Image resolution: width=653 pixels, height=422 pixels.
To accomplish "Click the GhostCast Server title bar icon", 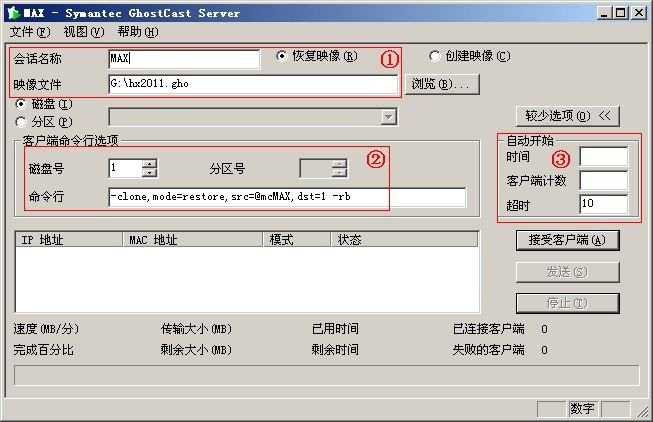I will 14,13.
